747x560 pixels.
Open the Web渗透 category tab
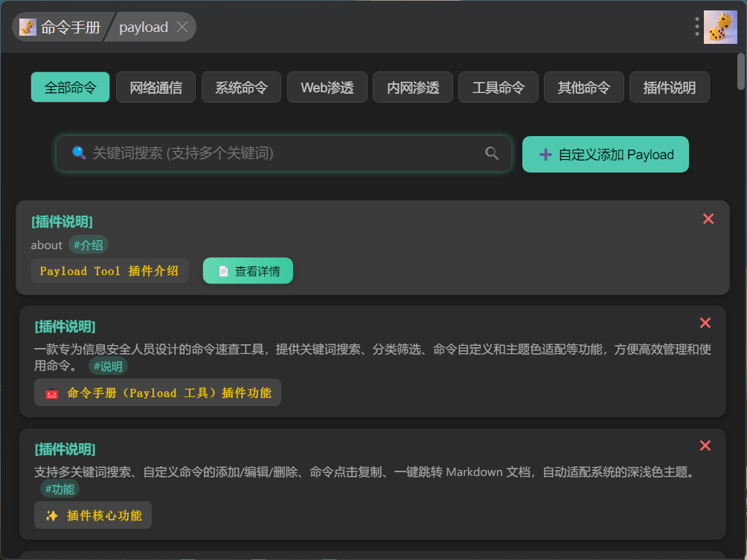(x=327, y=87)
